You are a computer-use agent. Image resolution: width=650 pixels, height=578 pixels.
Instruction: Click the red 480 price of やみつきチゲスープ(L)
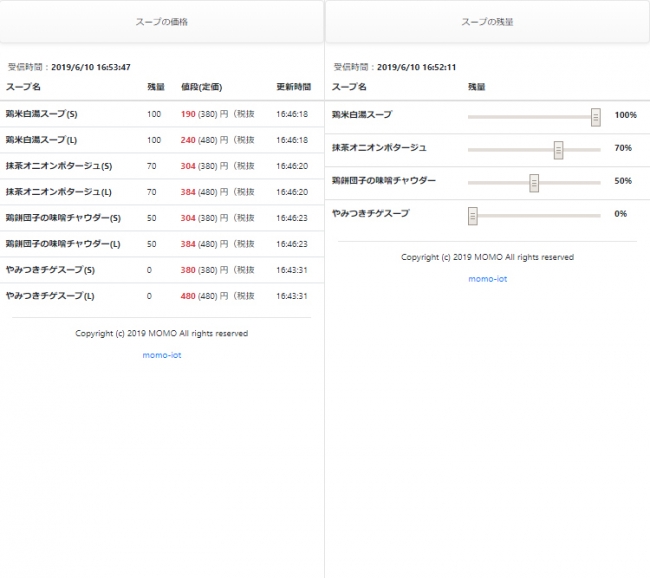188,296
